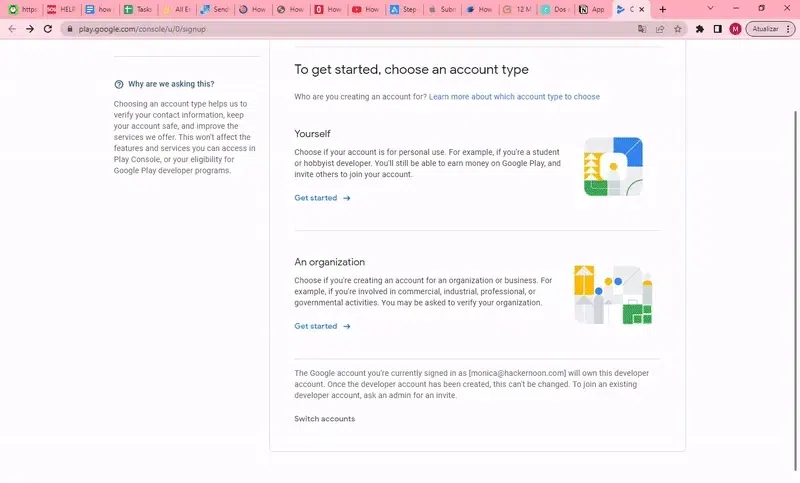Click the organization account illustration
The width and height of the screenshot is (800, 483).
pyautogui.click(x=613, y=294)
